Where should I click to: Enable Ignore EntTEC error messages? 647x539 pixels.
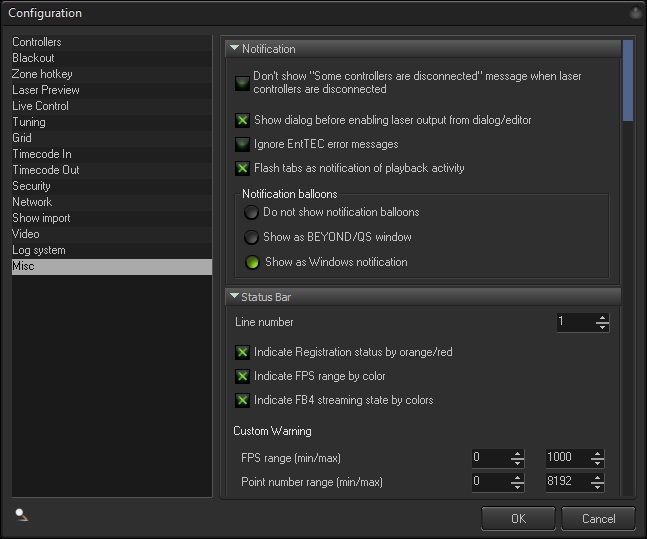click(242, 144)
